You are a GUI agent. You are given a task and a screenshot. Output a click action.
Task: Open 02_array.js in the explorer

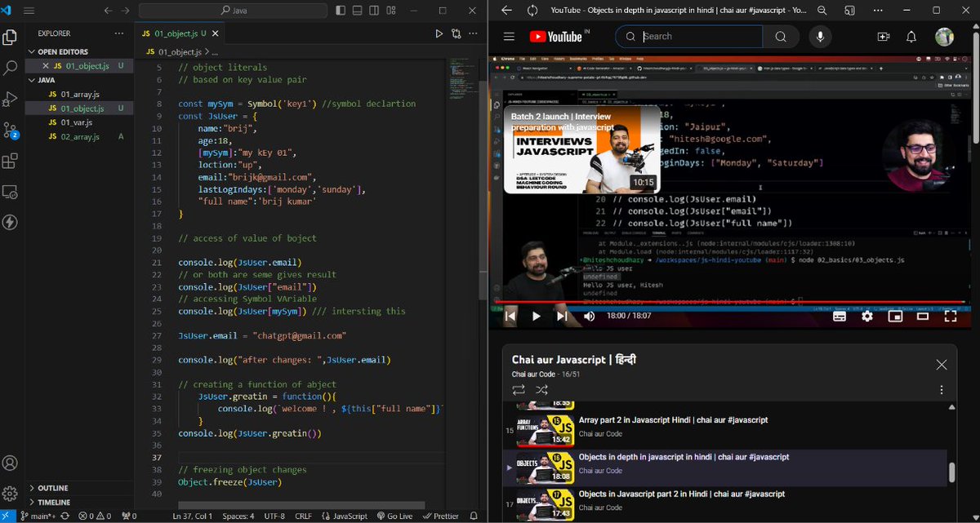pyautogui.click(x=79, y=136)
